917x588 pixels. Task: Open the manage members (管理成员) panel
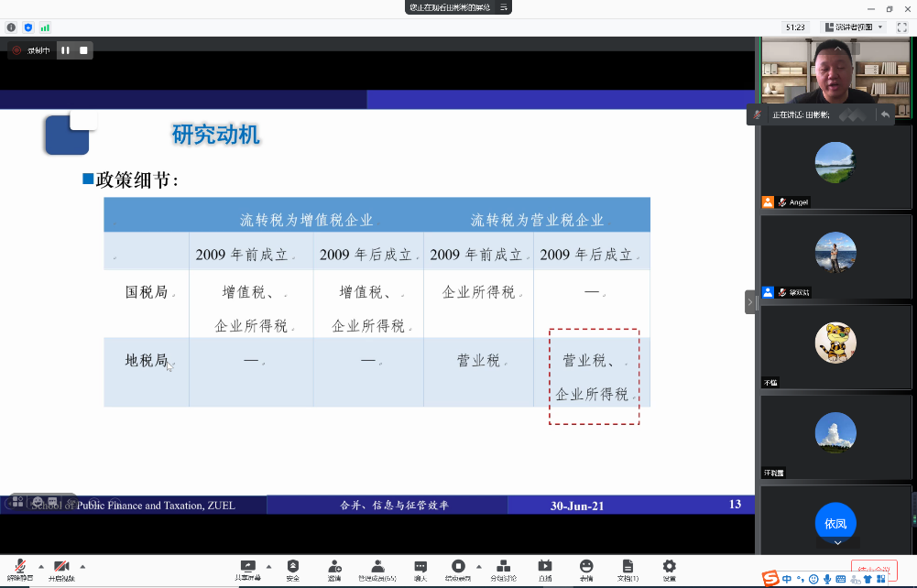[377, 569]
